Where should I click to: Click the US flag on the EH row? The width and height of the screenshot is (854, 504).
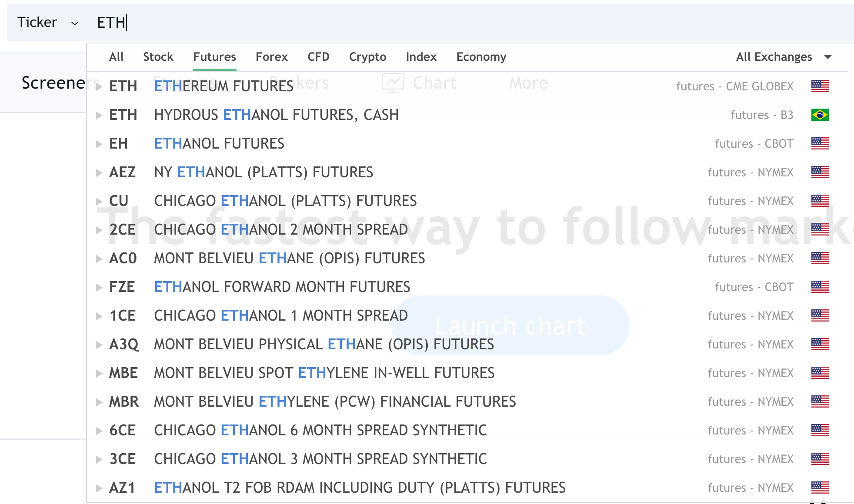[x=820, y=143]
